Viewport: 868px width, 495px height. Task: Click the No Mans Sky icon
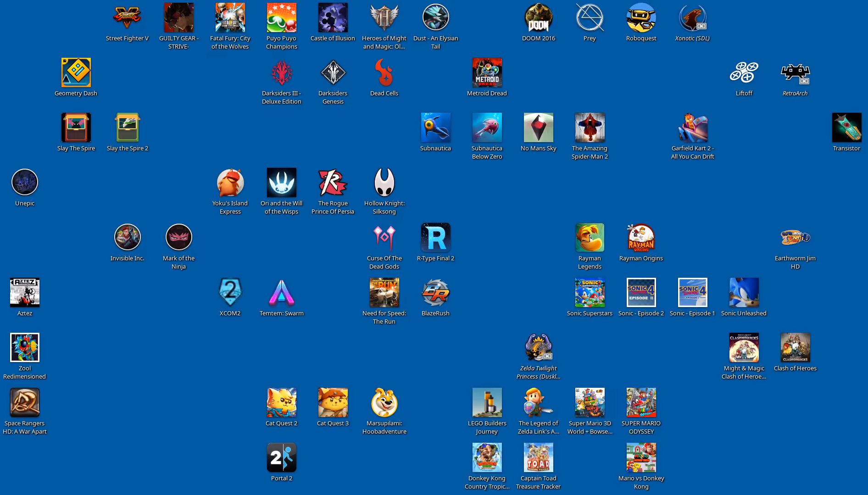538,127
